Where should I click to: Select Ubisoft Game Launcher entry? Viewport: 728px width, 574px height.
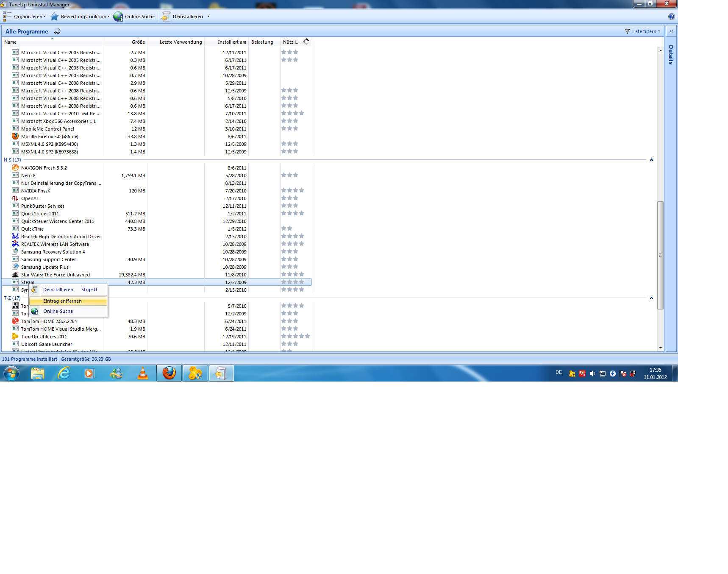click(x=47, y=344)
